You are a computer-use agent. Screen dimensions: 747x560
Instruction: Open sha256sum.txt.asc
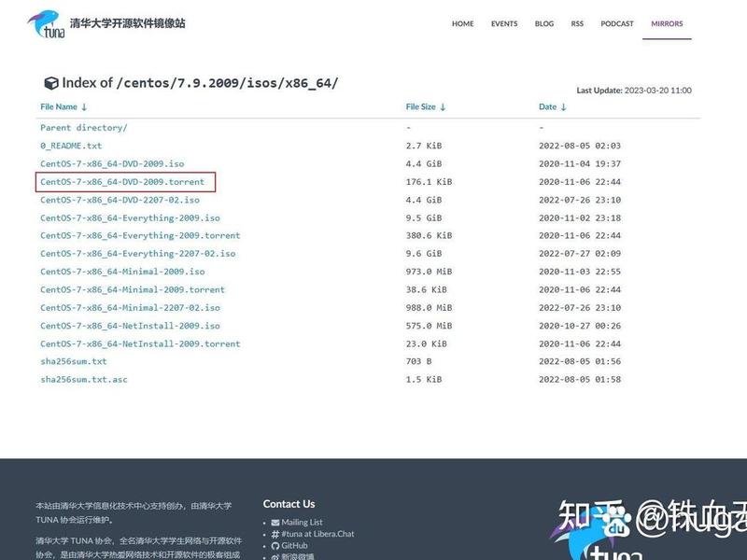[x=84, y=380]
